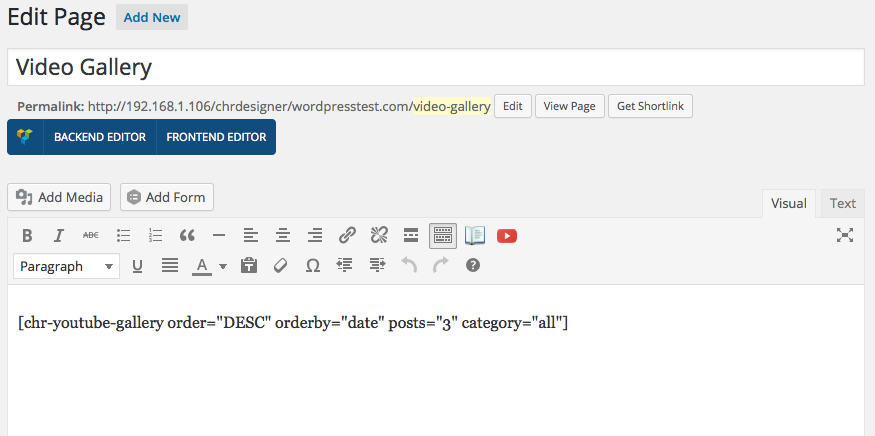Viewport: 875px width, 436px height.
Task: Click the Visual Composer logo icon
Action: (x=25, y=137)
